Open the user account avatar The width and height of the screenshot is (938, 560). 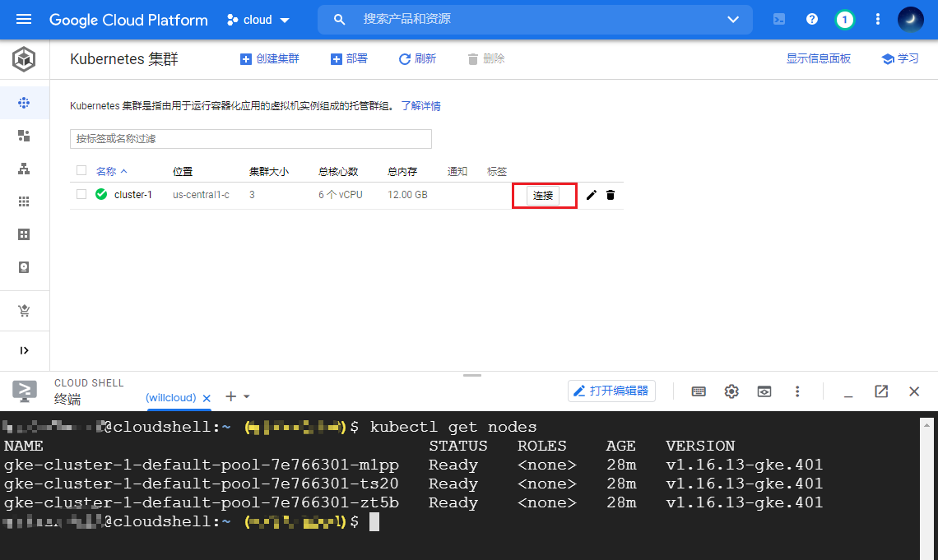coord(911,20)
